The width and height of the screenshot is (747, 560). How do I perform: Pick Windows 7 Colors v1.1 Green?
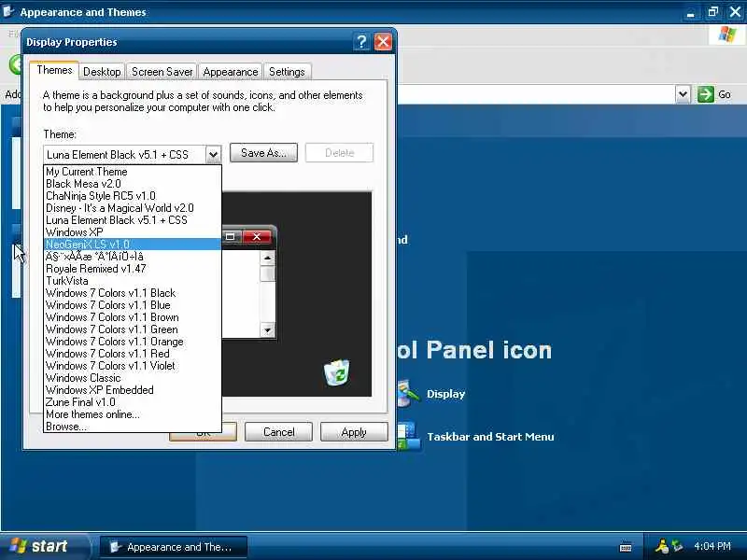tap(133, 329)
